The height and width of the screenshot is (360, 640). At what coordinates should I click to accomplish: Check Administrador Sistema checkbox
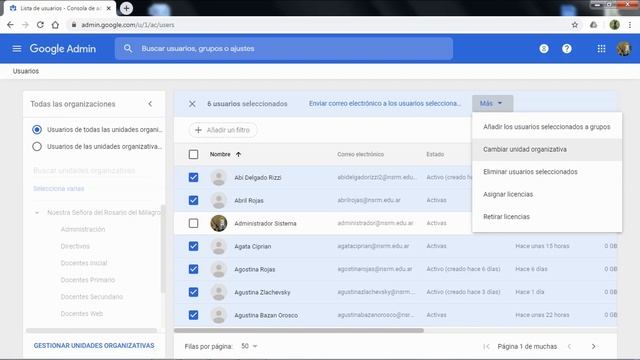point(193,223)
